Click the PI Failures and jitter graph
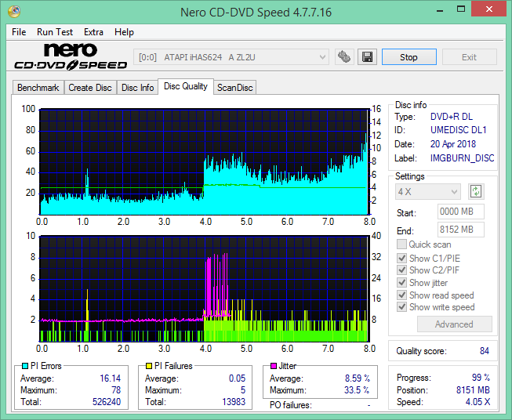The width and height of the screenshot is (512, 420). pos(204,288)
